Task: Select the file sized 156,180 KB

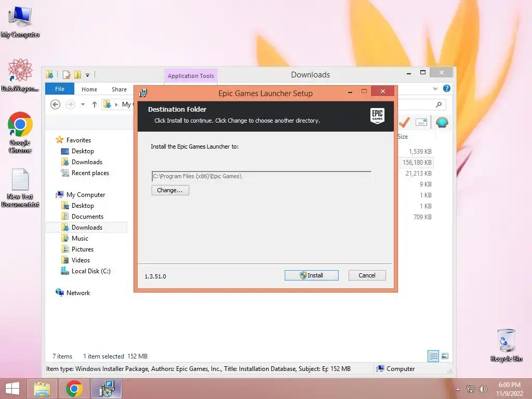Action: (x=417, y=162)
